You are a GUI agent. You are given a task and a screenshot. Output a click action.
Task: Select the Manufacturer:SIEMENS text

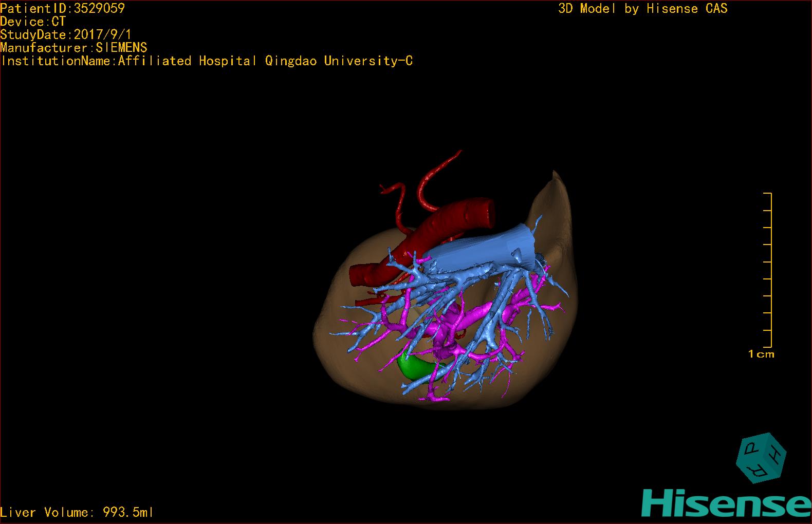coord(73,48)
